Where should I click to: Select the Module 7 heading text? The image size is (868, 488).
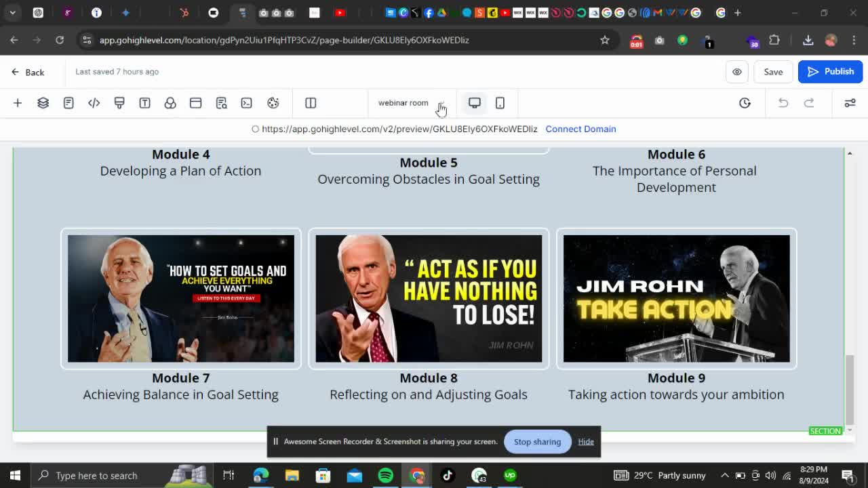[181, 378]
